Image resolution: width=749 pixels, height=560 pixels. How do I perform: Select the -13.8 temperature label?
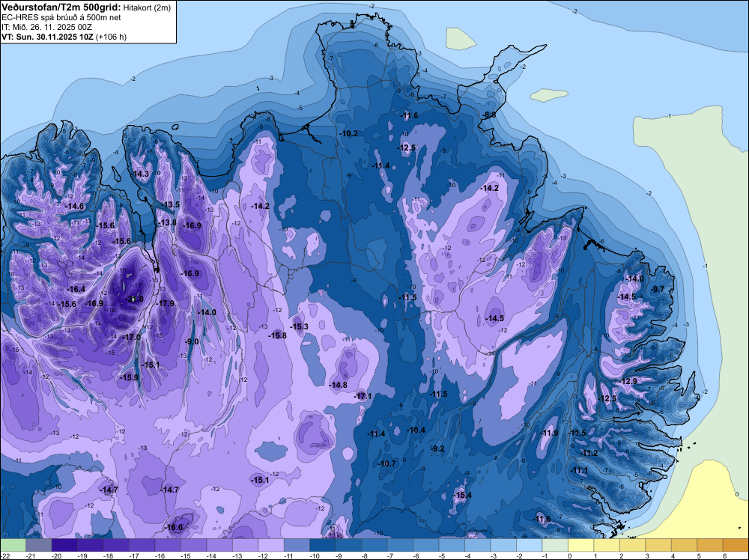point(167,222)
